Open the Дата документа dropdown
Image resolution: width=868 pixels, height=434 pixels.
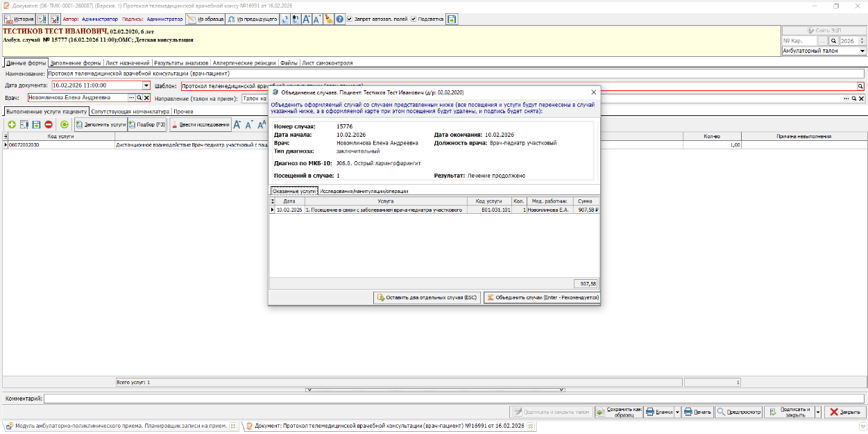[x=146, y=85]
